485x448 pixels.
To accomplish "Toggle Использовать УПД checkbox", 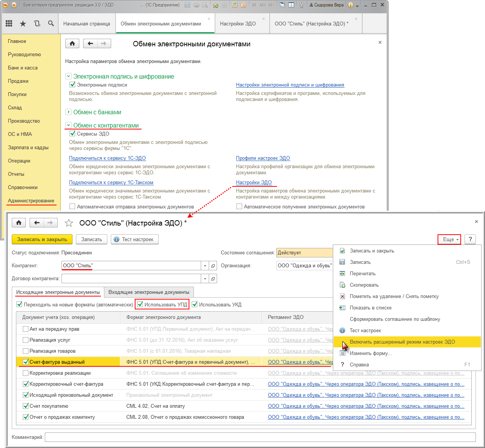I will point(140,304).
